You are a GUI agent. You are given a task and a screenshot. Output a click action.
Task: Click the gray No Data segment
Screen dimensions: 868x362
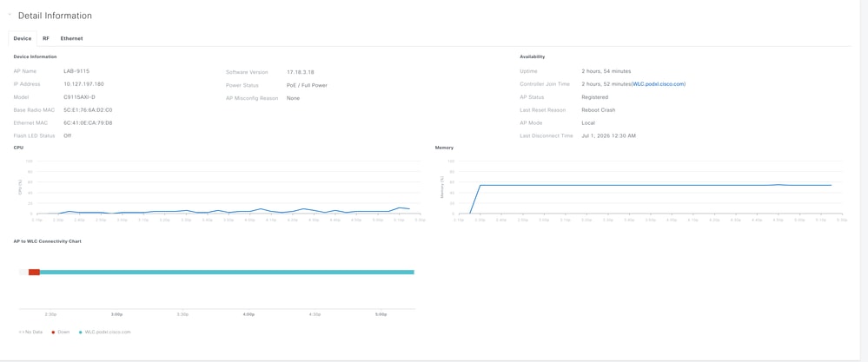point(23,272)
